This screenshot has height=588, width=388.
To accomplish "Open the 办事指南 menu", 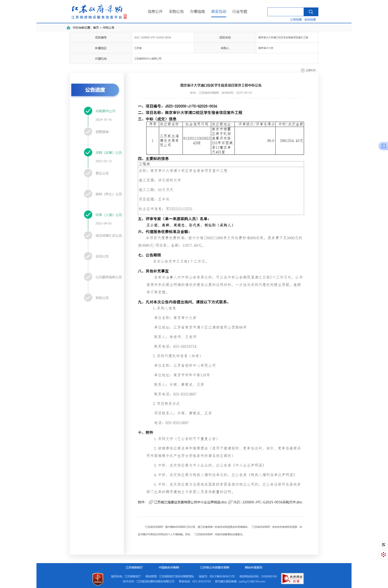I will click(x=197, y=12).
